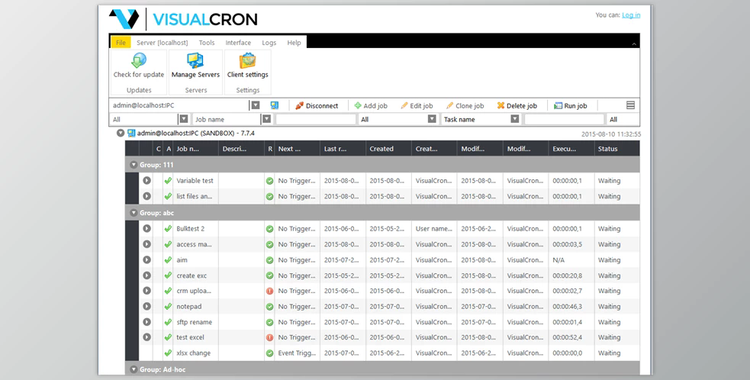Toggle the active checkmark for access ma...
Screen dimensions: 750x380
coord(168,244)
